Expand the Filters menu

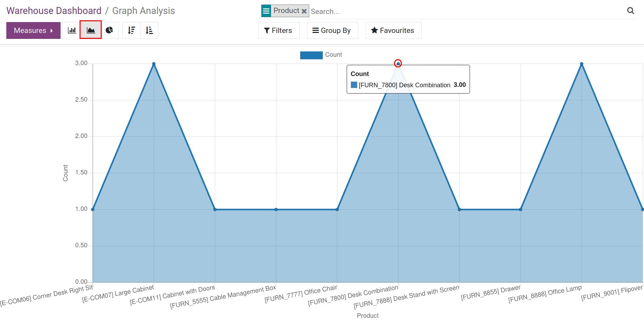tap(279, 30)
